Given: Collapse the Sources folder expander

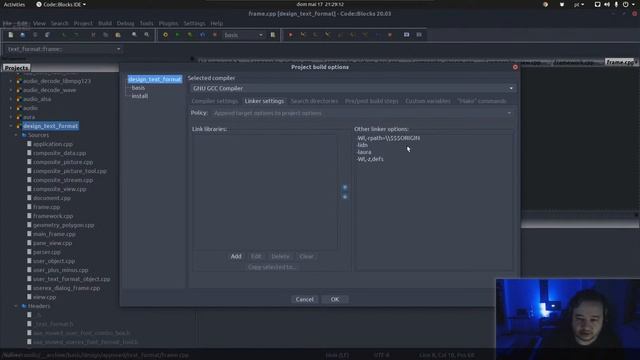Looking at the screenshot, I should click(x=16, y=135).
